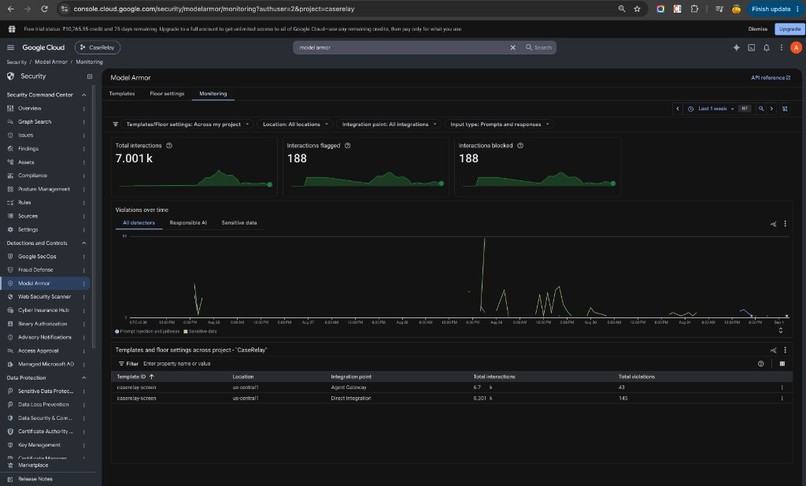Image resolution: width=806 pixels, height=486 pixels.
Task: Open pin options for Model Armor item
Action: 84,283
